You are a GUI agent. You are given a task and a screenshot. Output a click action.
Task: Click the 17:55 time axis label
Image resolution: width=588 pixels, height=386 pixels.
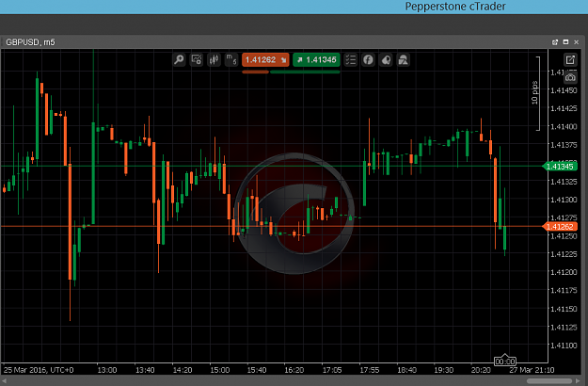tap(370, 370)
